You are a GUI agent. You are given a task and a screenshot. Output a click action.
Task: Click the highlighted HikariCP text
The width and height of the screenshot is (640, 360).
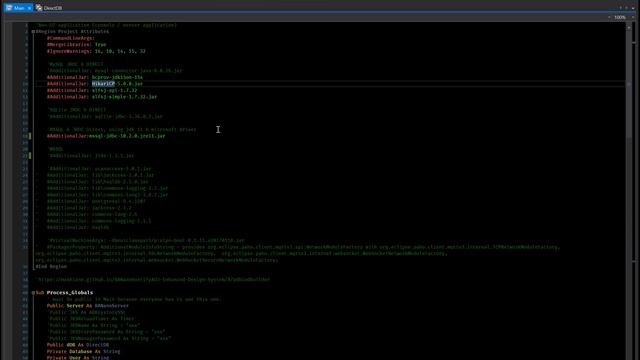(x=103, y=84)
